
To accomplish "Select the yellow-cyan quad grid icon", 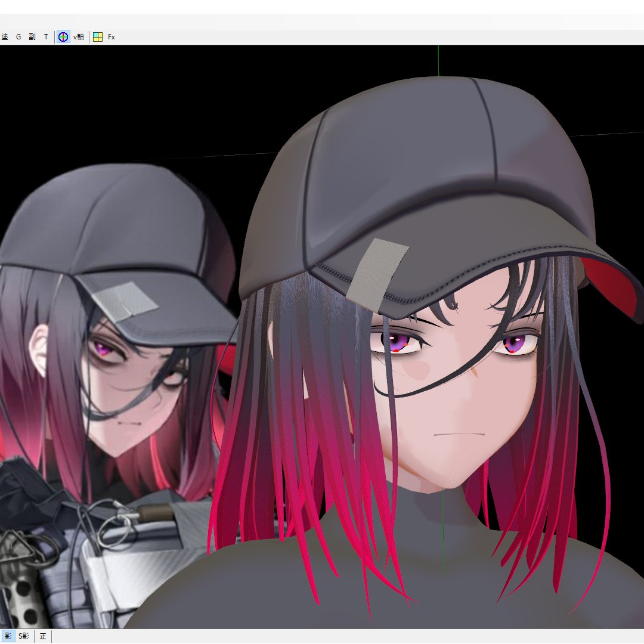I will (97, 36).
